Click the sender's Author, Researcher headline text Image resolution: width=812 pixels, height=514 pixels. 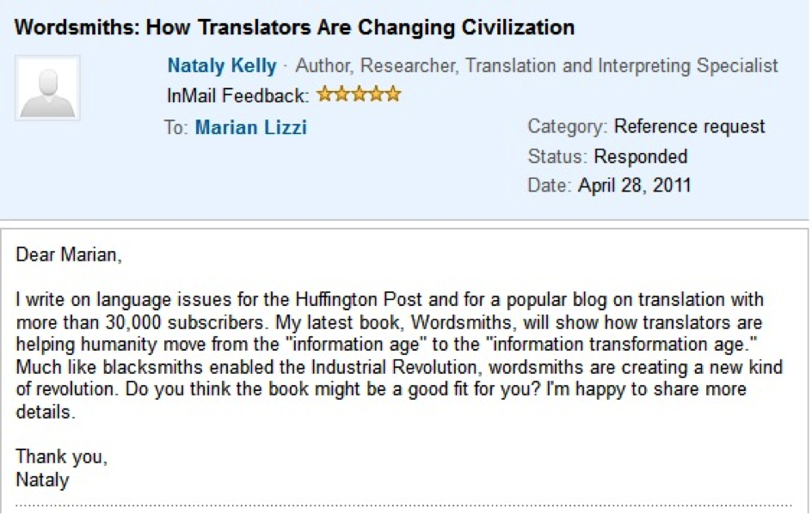pos(537,65)
